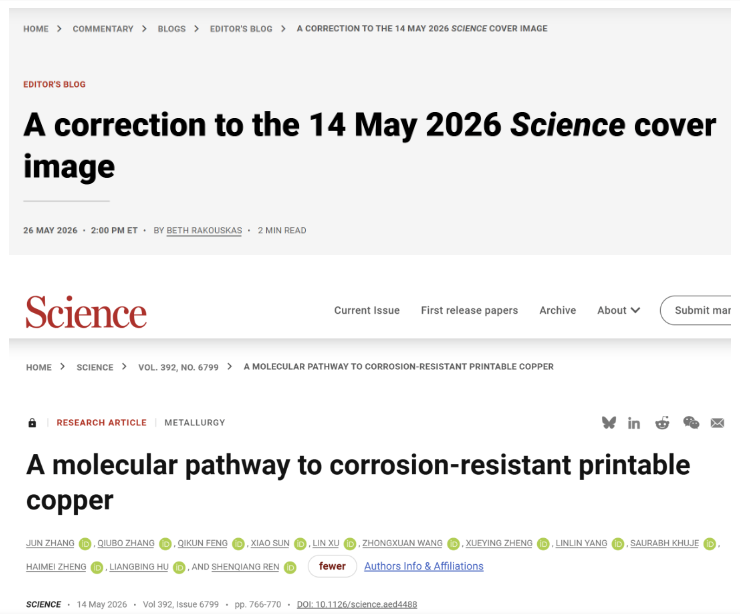Click the lock access icon

coord(32,423)
